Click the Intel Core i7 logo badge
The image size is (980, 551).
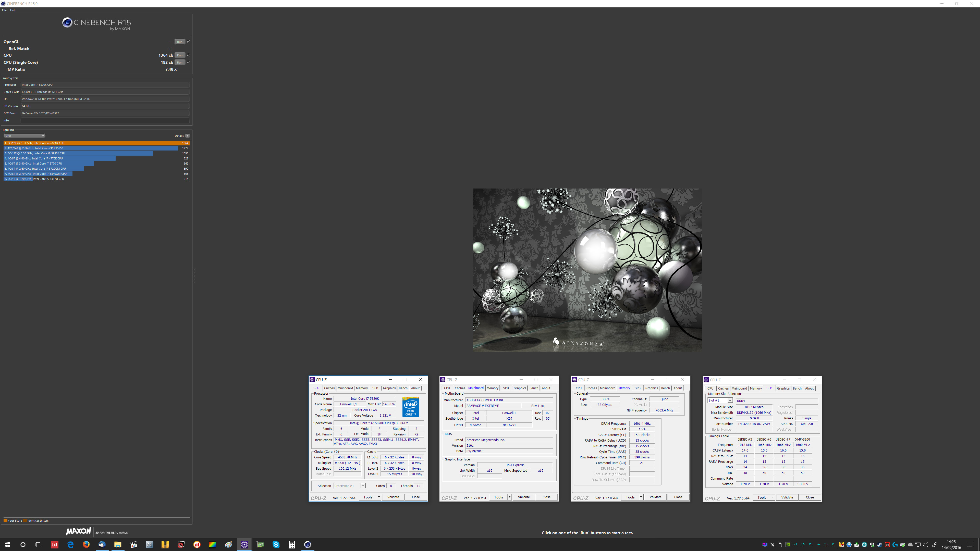click(x=410, y=407)
